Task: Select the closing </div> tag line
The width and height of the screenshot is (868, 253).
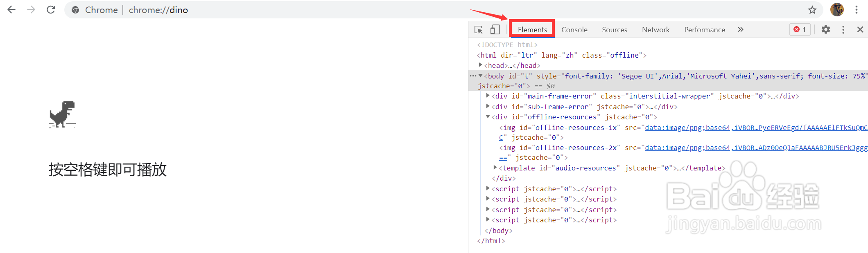Action: click(x=504, y=178)
